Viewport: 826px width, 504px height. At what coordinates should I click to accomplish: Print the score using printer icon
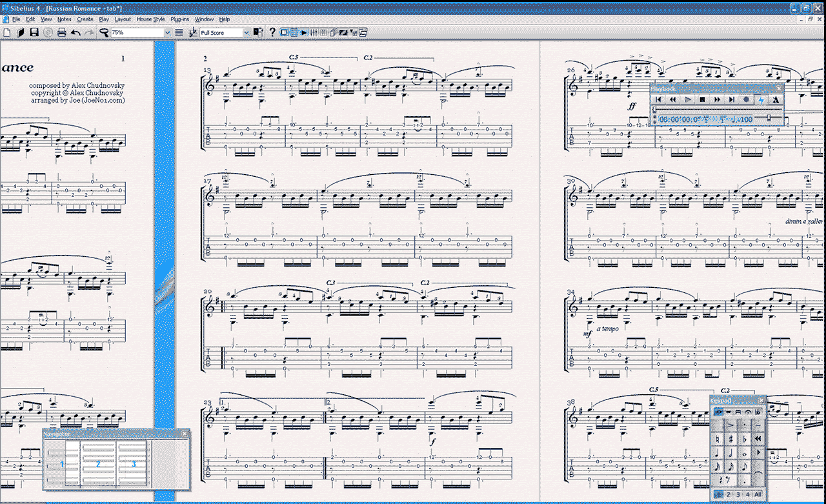coord(61,32)
